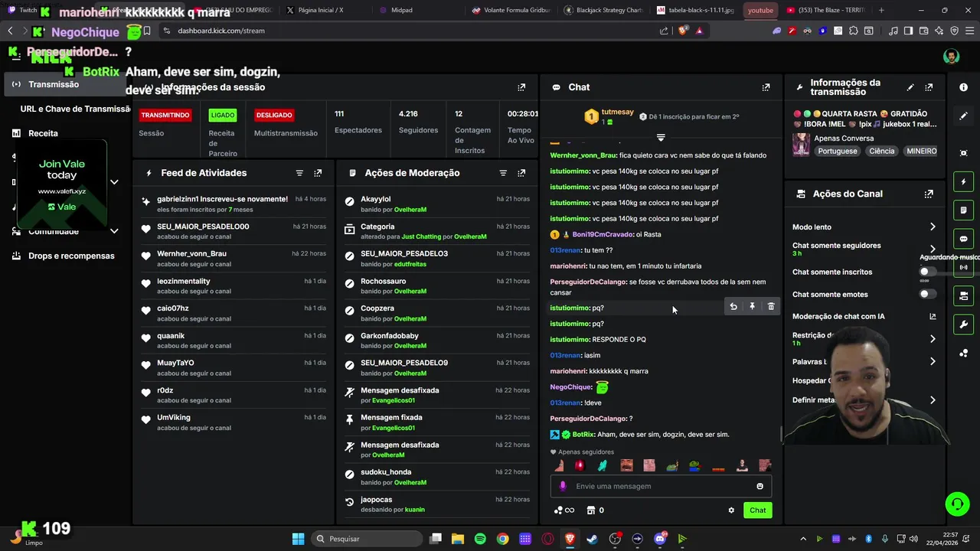This screenshot has width=980, height=551.
Task: Toggle the notes widget in right sidebar
Action: tap(964, 210)
